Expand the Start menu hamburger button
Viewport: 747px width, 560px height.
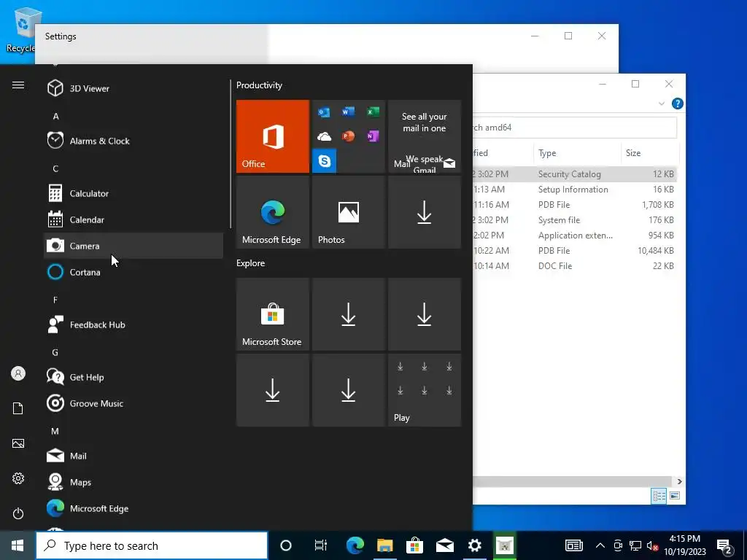(x=18, y=85)
